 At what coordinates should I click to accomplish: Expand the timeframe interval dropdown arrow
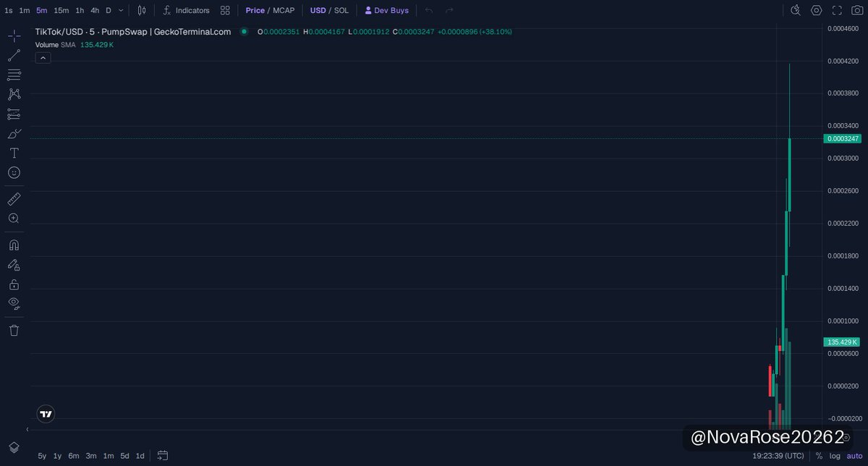(x=121, y=11)
